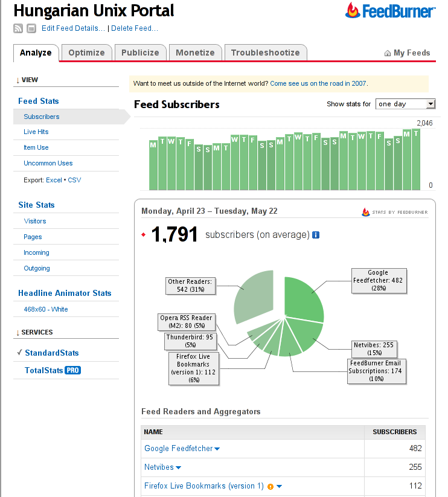
Task: Collapse the VIEW section arrow
Action: 18,80
